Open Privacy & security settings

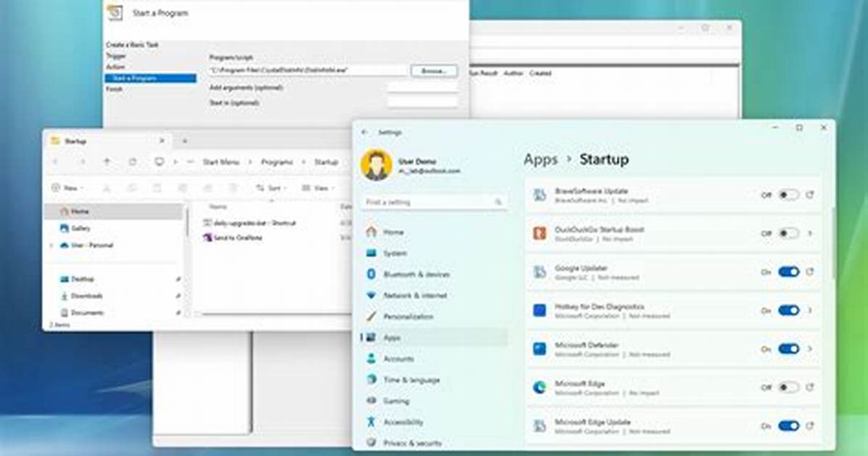click(433, 443)
